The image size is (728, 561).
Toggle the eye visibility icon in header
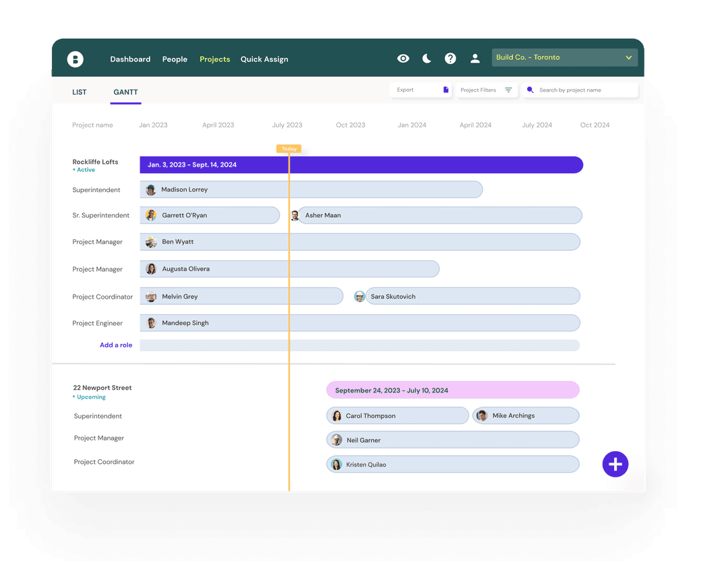[x=403, y=59]
